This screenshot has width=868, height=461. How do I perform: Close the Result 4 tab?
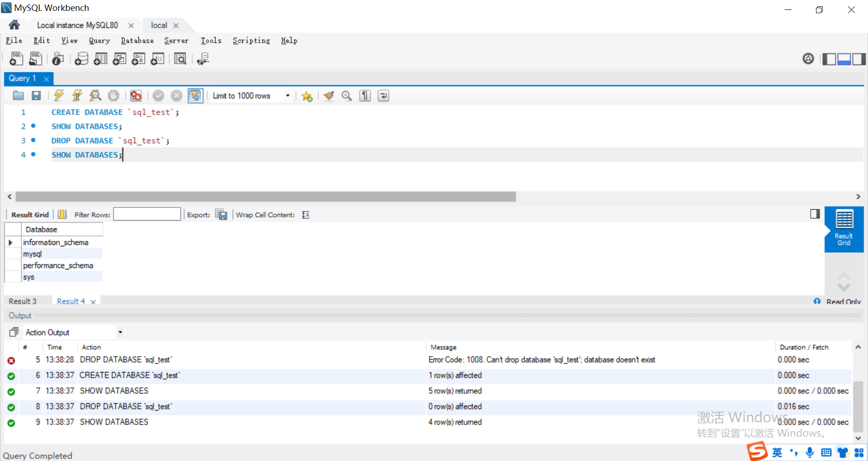coord(93,302)
